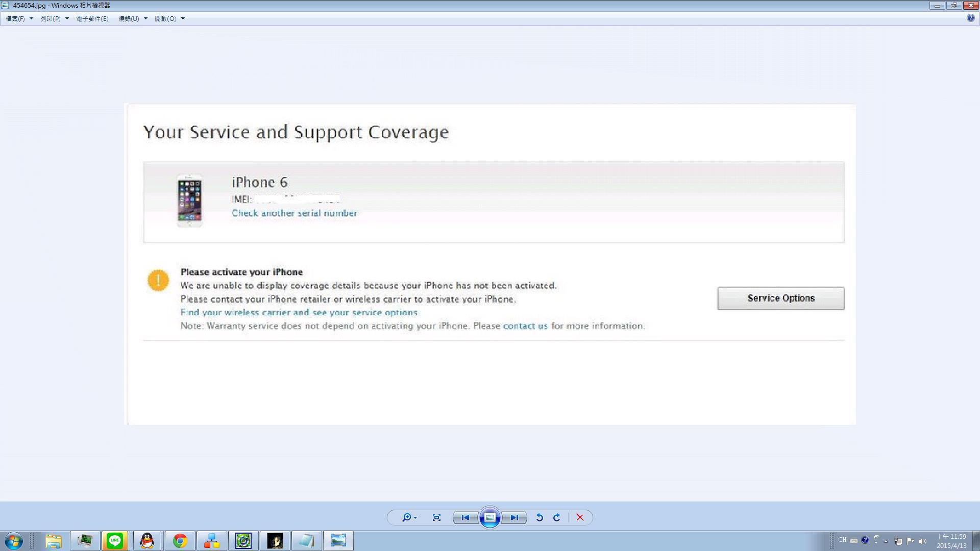The width and height of the screenshot is (980, 551).
Task: Click the iPhone 6 product image
Action: click(190, 201)
